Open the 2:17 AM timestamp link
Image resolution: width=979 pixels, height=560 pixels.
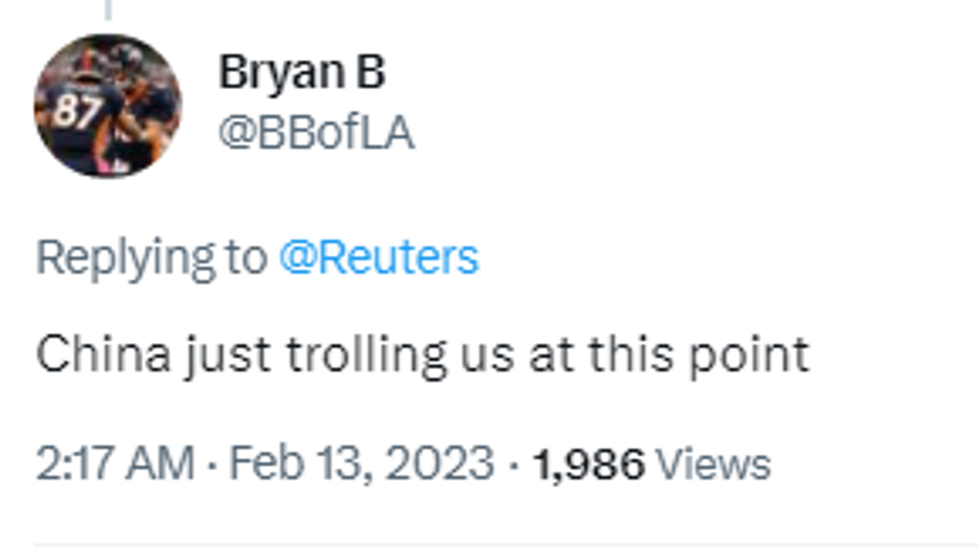[x=115, y=463]
